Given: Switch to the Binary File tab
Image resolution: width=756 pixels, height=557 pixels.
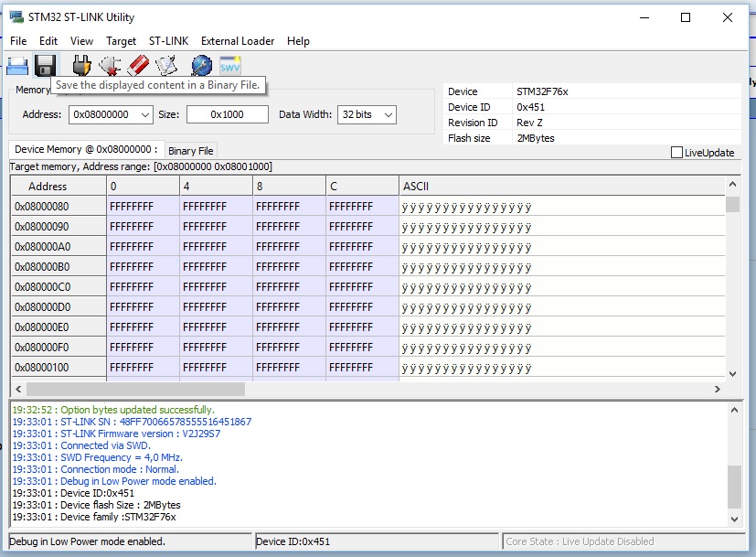Looking at the screenshot, I should [191, 151].
